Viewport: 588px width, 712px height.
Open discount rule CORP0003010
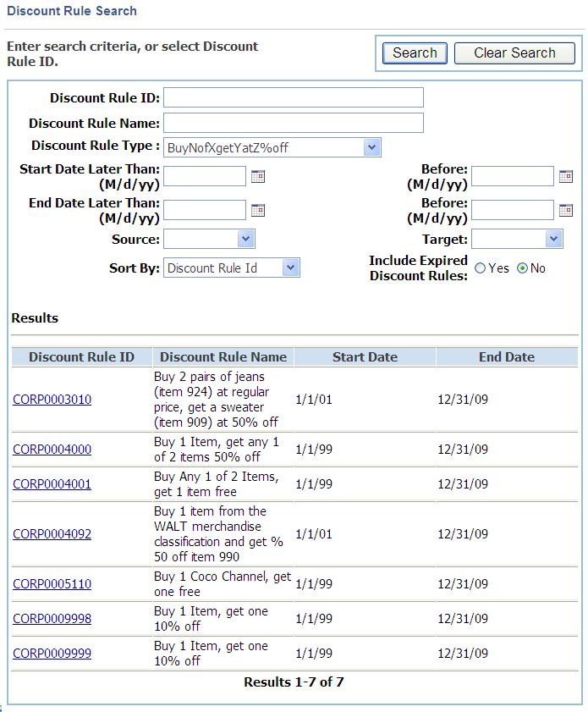coord(52,400)
